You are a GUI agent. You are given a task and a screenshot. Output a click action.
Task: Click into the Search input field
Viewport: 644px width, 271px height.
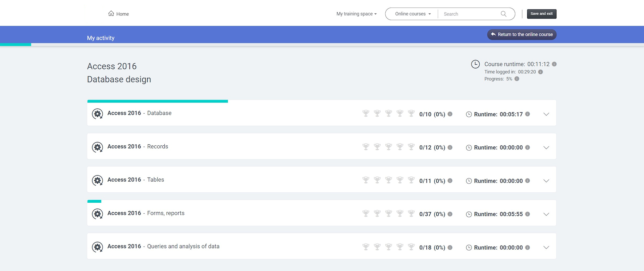470,14
